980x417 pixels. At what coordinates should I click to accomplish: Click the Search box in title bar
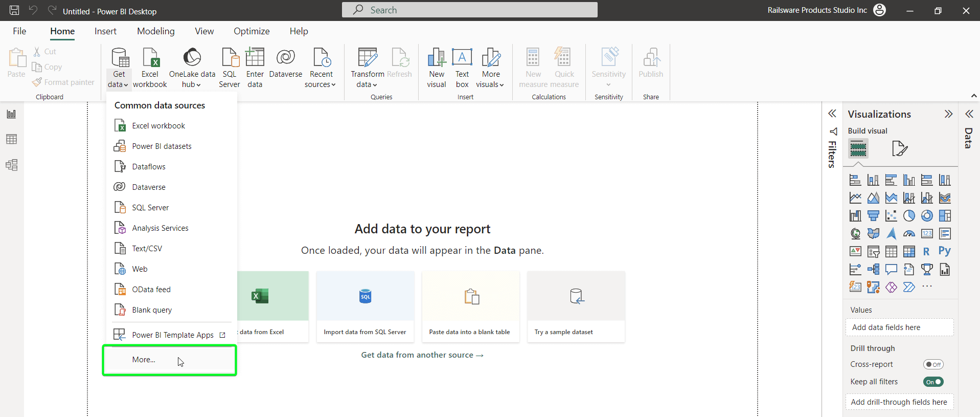point(470,10)
